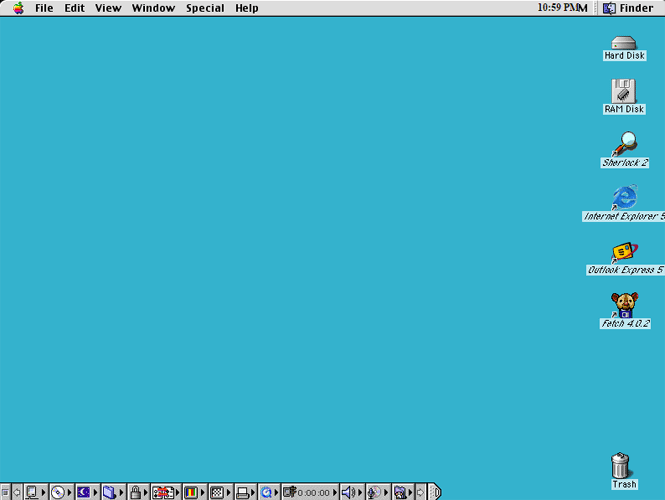Image resolution: width=665 pixels, height=500 pixels.
Task: Open the File menu
Action: (x=44, y=8)
